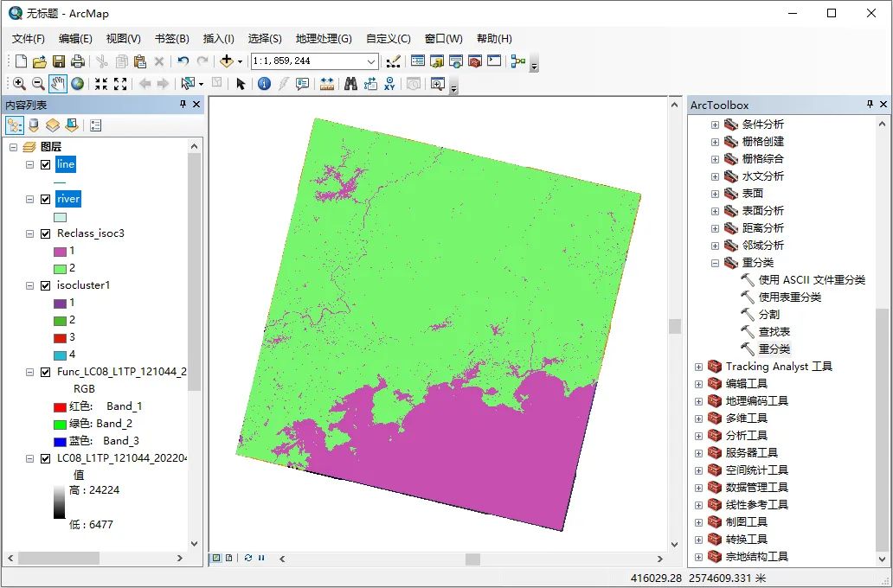Click green swatch of Reclass_isoc3 class 2
Viewport: 893px width, 588px height.
tap(60, 269)
